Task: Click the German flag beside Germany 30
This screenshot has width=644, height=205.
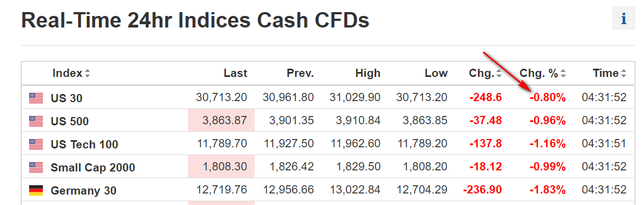Action: click(36, 190)
